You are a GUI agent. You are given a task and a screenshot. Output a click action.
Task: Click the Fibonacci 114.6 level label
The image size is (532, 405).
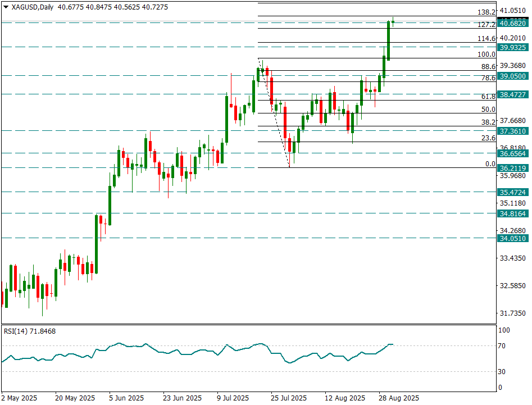pos(486,39)
